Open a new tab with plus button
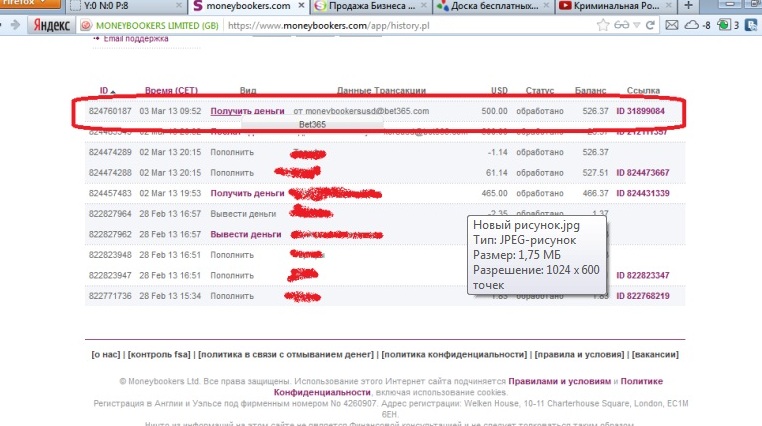Viewport: 762px width, 426px height. point(688,6)
